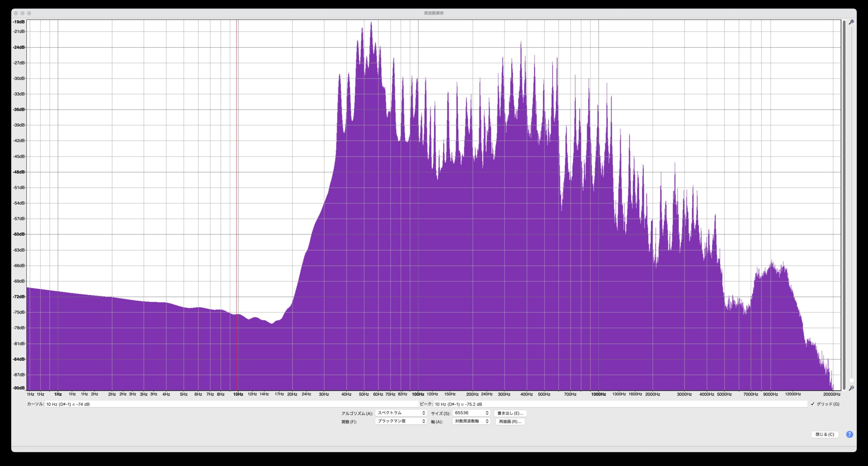
Task: Open the アルゴリズム dropdown showing スペクトラム
Action: (401, 413)
